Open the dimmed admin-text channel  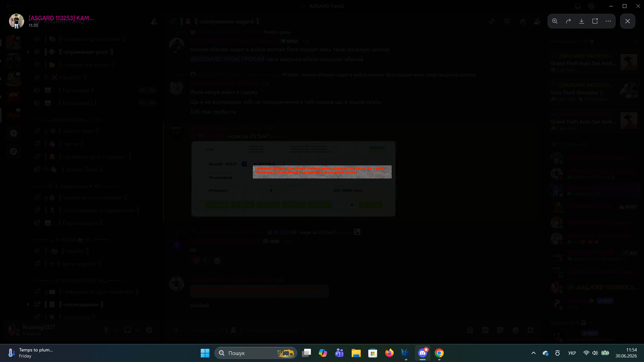(x=94, y=131)
